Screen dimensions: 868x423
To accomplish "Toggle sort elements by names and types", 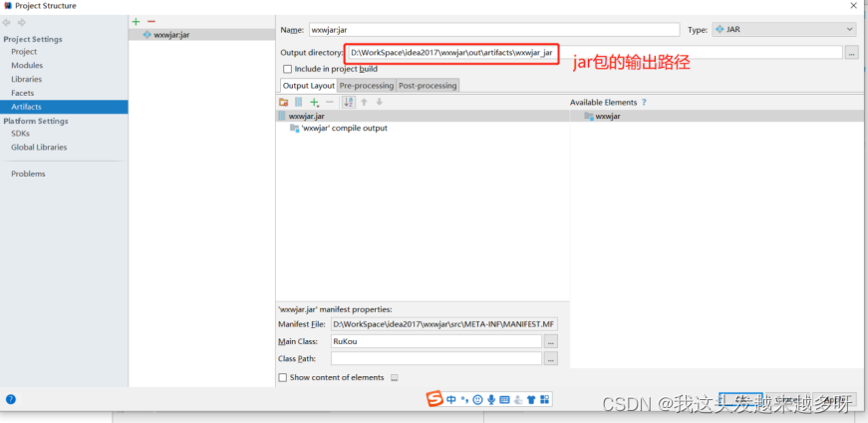I will click(x=349, y=102).
